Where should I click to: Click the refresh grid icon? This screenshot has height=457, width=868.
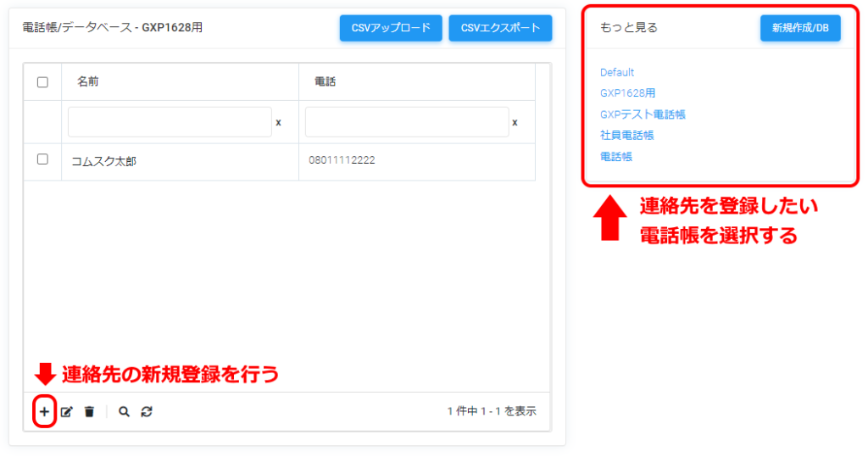click(x=147, y=412)
